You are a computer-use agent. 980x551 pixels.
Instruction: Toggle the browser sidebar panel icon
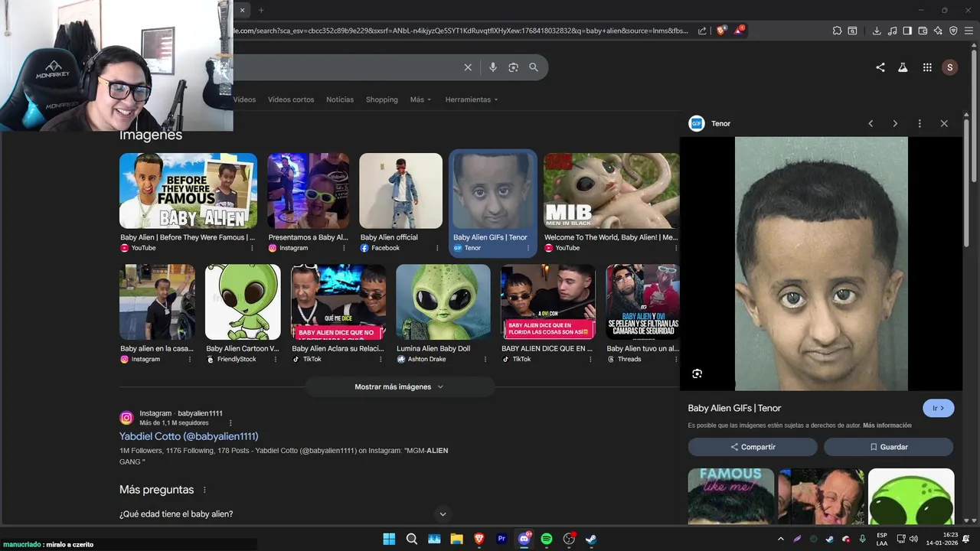coord(907,31)
